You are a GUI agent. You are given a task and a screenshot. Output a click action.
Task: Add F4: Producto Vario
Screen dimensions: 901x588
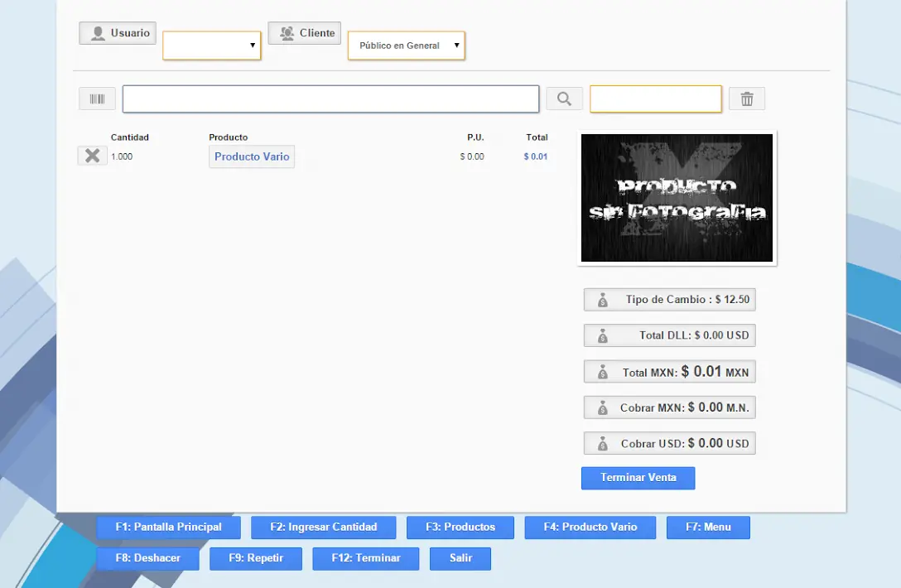coord(590,527)
